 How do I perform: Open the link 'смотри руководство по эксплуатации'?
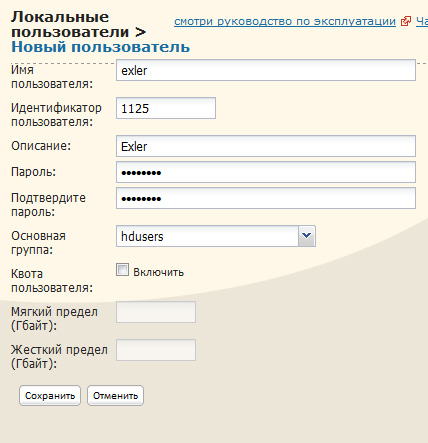(285, 21)
